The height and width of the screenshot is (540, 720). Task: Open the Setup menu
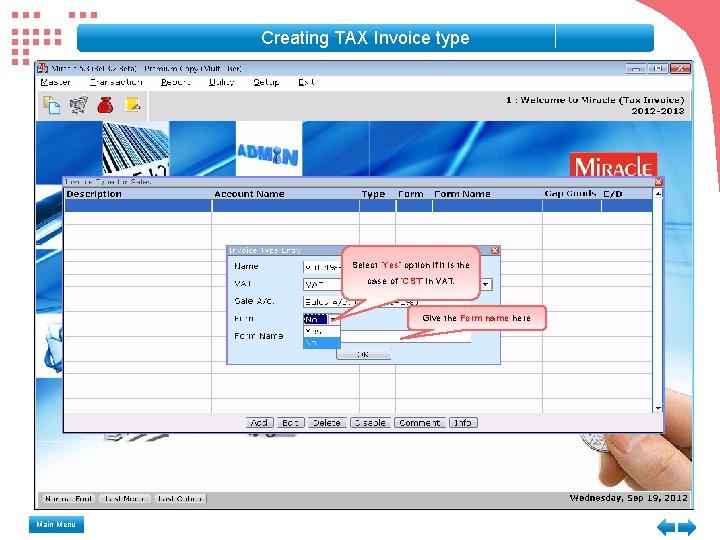point(266,82)
